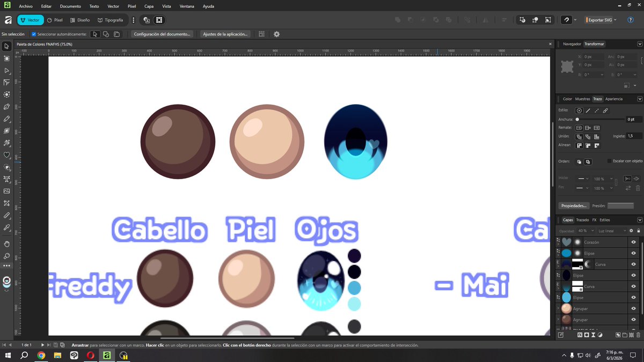This screenshot has height=362, width=644.
Task: Choose the brush texture stroke style
Action: click(x=605, y=110)
